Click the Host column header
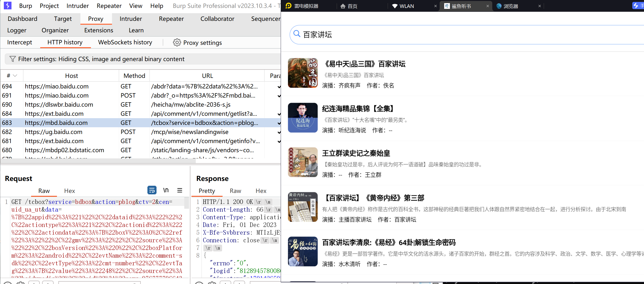The height and width of the screenshot is (284, 644). (72, 76)
